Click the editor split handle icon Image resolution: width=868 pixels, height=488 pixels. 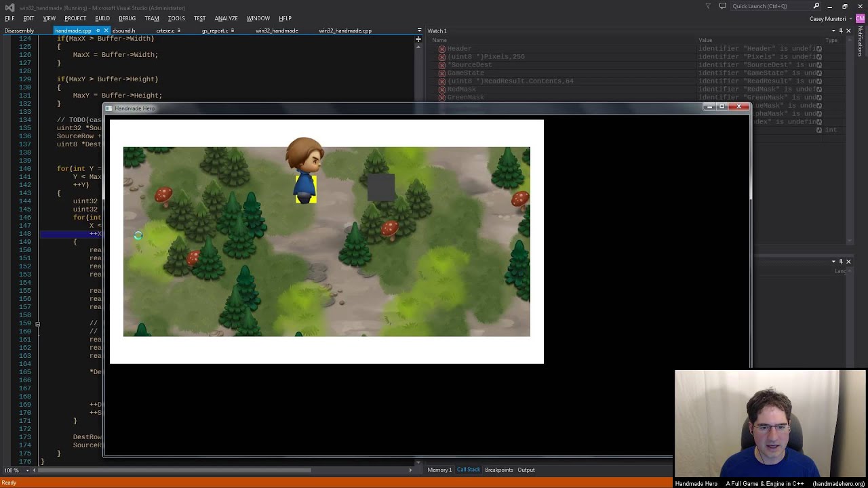[x=418, y=39]
